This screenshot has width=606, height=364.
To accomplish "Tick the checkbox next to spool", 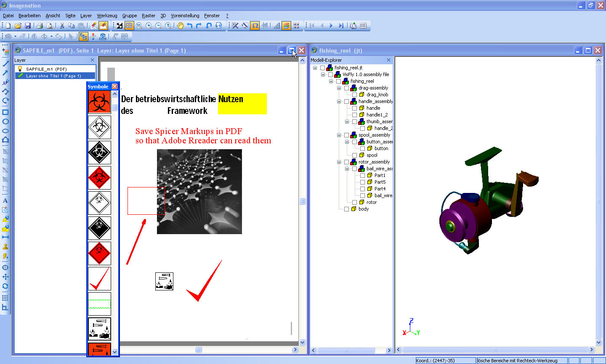I will coord(354,155).
